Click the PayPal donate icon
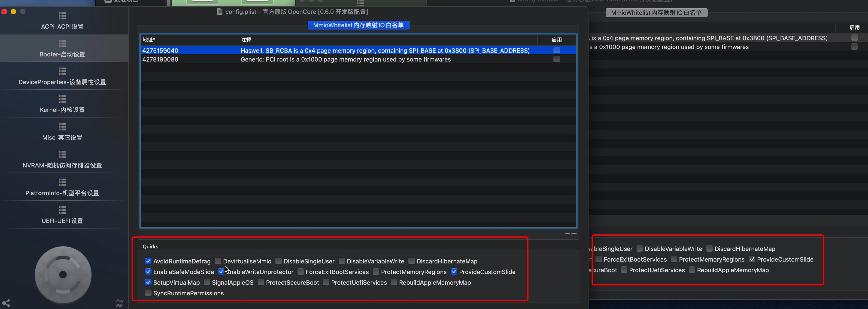Screen dimensions: 868x309 coord(120,303)
